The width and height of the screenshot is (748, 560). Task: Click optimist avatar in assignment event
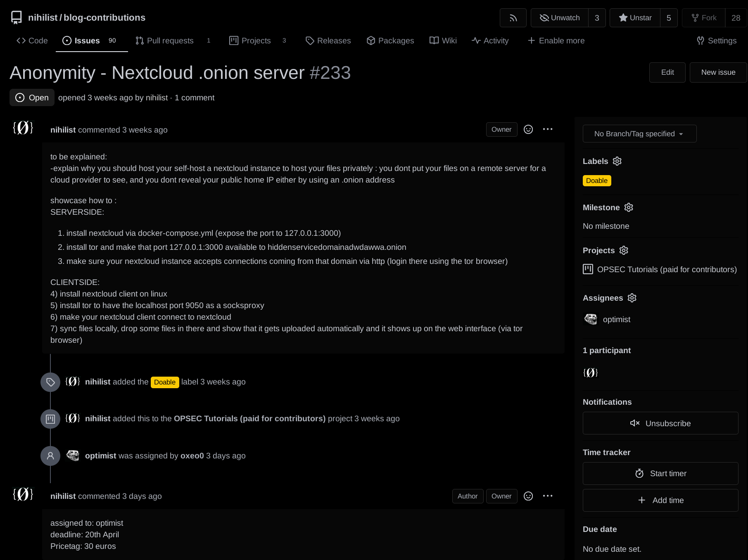pos(73,456)
